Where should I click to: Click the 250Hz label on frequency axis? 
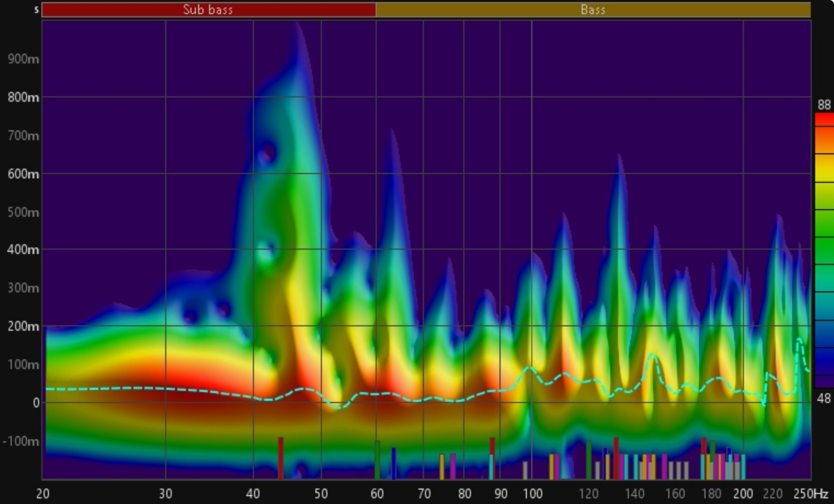click(810, 493)
